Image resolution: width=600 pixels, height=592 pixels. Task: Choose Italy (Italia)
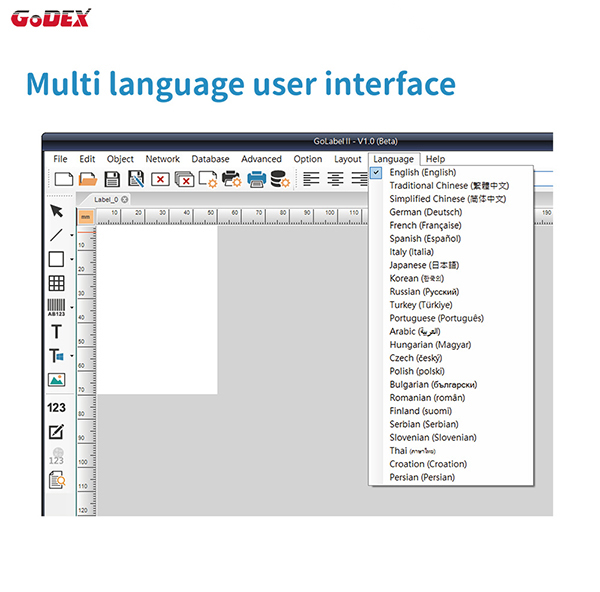click(451, 252)
